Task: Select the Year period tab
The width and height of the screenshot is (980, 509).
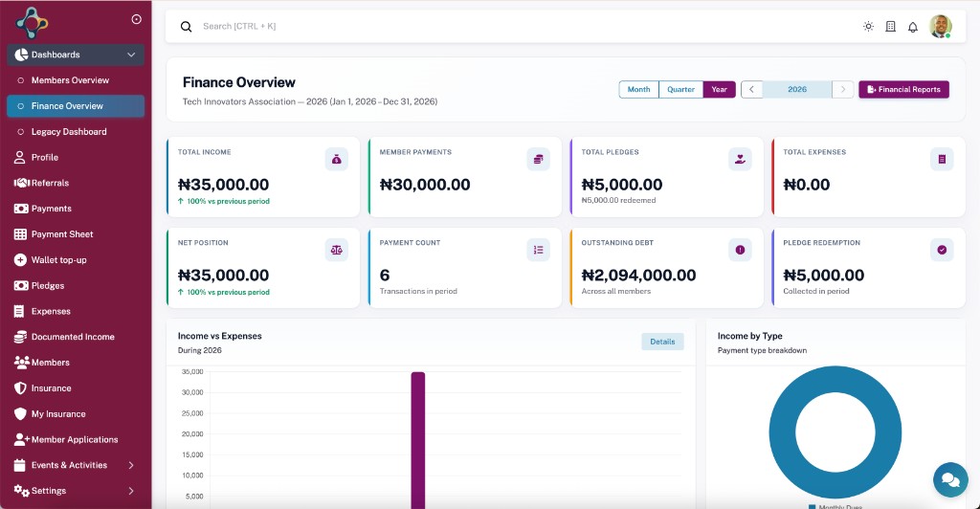Action: tap(720, 89)
